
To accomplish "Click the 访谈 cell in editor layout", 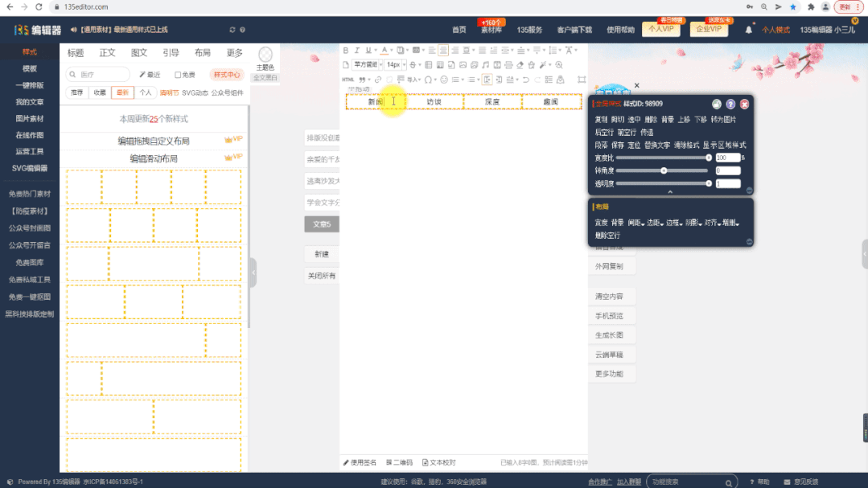I will (434, 102).
